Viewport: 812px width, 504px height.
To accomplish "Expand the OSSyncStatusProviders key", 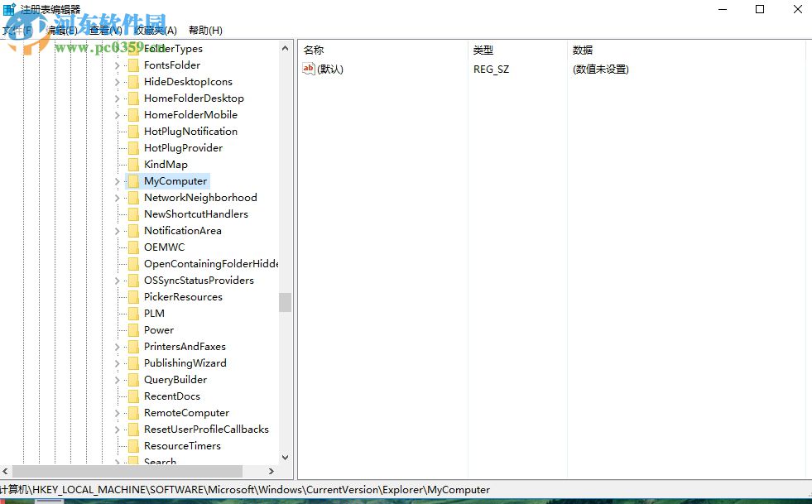I will point(117,281).
